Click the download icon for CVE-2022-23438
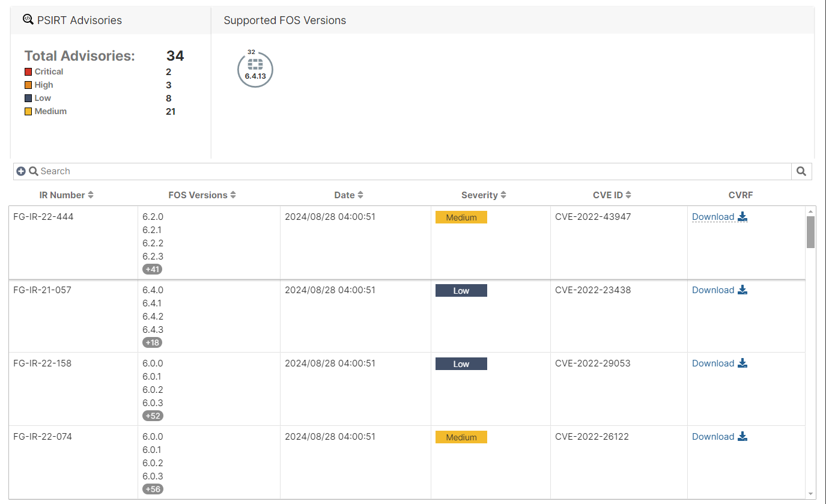 (x=742, y=290)
